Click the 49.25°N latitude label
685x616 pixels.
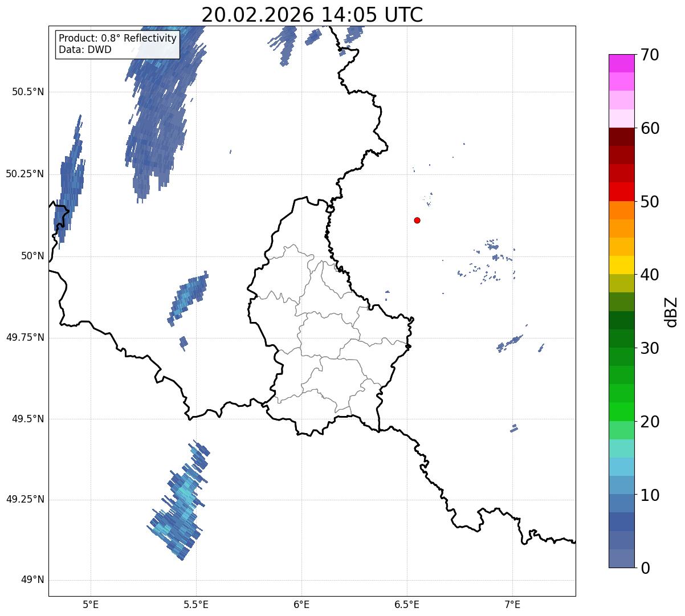coord(25,499)
